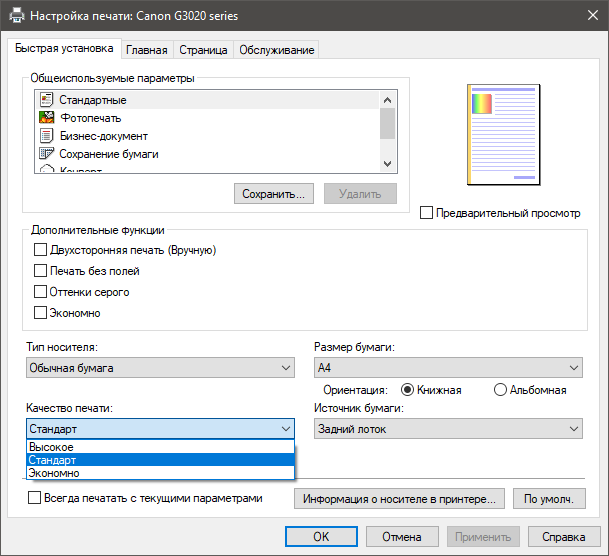Choose Сохранение бумаги preset entry
This screenshot has width=609, height=556.
click(x=207, y=154)
